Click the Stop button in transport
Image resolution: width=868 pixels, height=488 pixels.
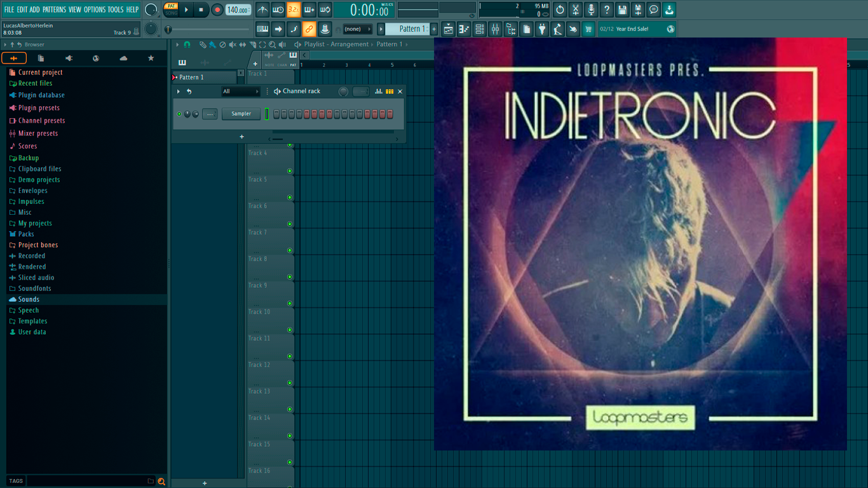(201, 10)
